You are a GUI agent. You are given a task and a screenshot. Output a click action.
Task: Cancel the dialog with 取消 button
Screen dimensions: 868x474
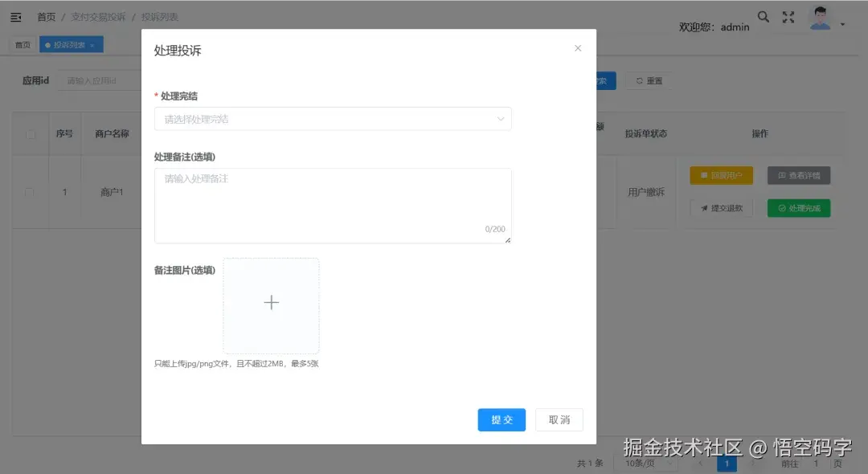pos(559,419)
